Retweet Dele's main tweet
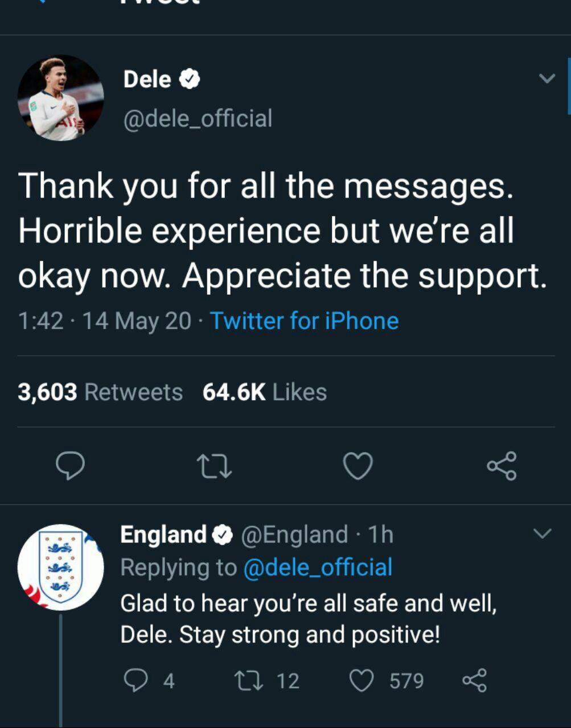571x728 pixels. point(214,466)
